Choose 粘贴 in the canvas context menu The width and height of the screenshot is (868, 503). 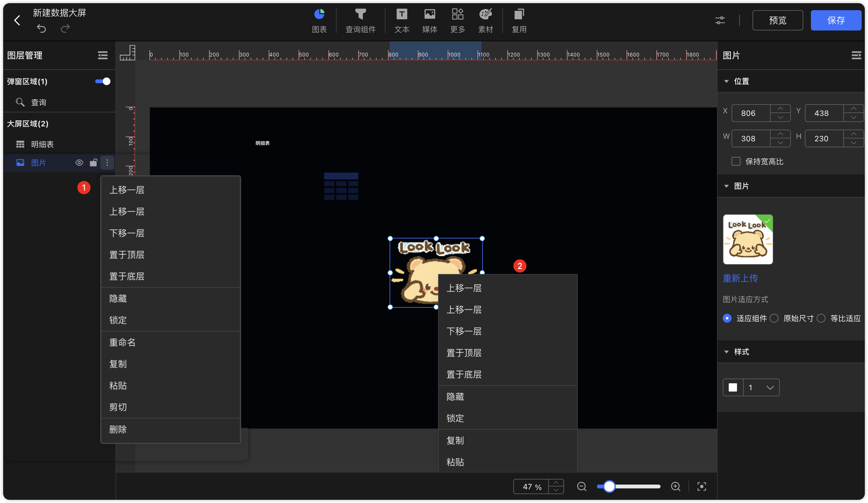pos(508,462)
